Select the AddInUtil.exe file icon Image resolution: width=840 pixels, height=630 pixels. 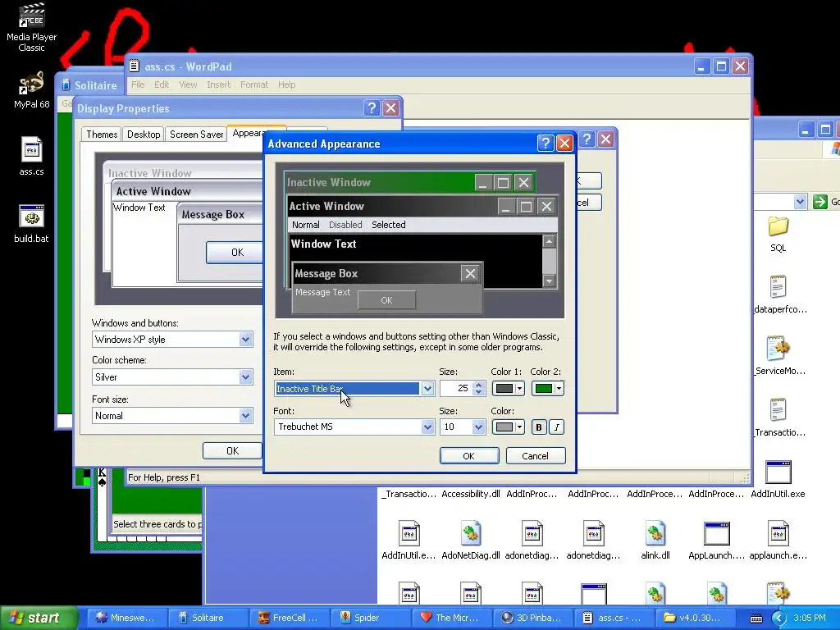778,479
